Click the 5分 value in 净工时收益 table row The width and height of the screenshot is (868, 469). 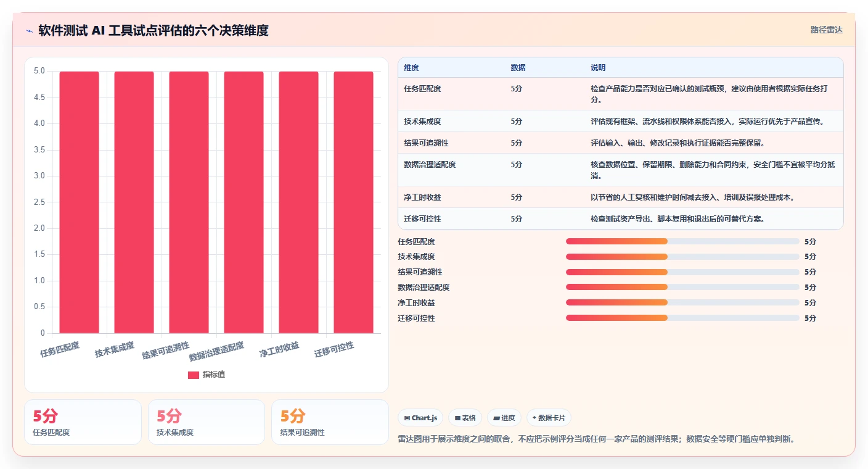point(517,197)
